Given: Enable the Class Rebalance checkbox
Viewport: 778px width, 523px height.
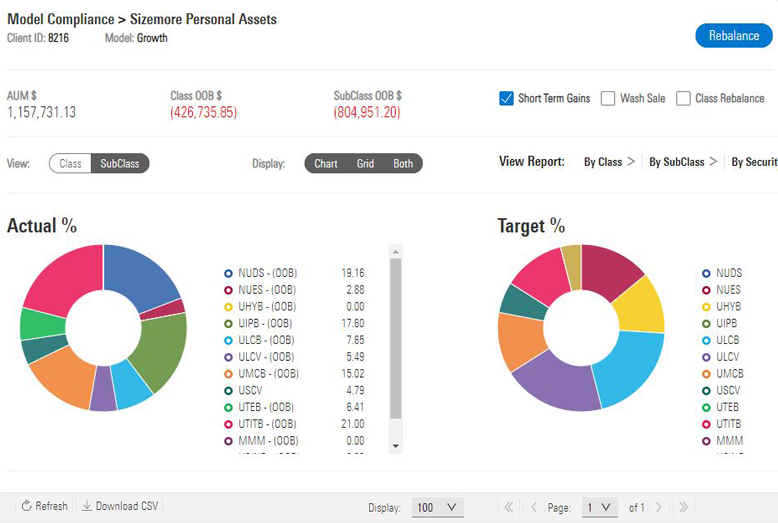Looking at the screenshot, I should coord(683,98).
